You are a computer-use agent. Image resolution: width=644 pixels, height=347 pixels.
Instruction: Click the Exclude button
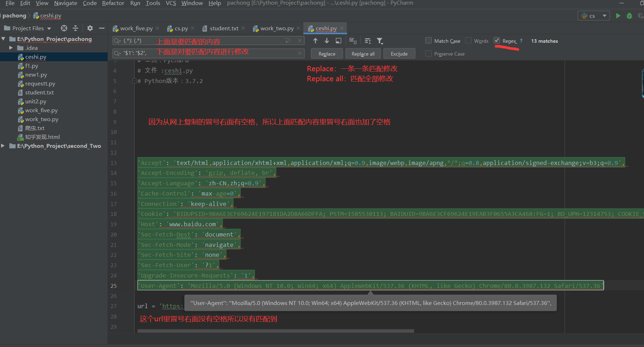click(399, 54)
